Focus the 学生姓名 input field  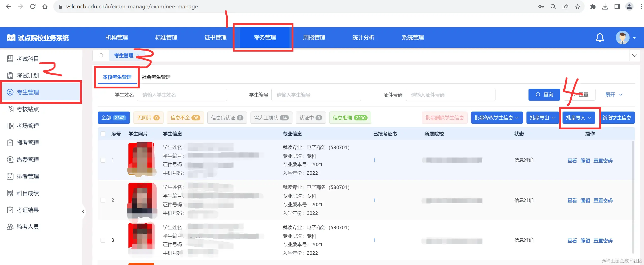tap(182, 95)
